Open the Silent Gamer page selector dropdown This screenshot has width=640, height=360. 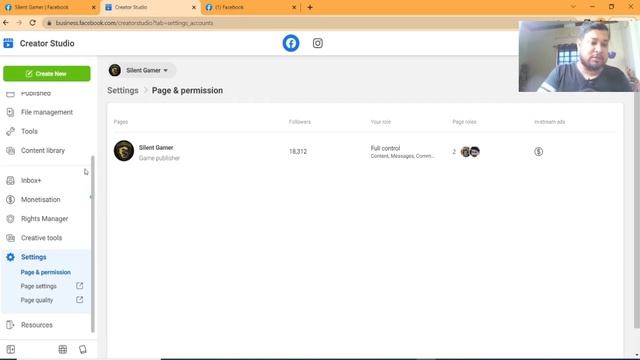click(141, 70)
